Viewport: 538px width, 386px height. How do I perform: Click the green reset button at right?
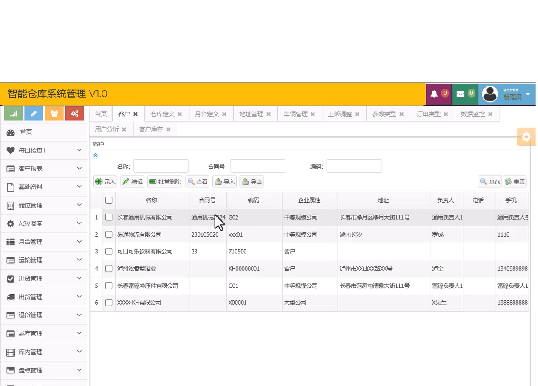pyautogui.click(x=515, y=182)
